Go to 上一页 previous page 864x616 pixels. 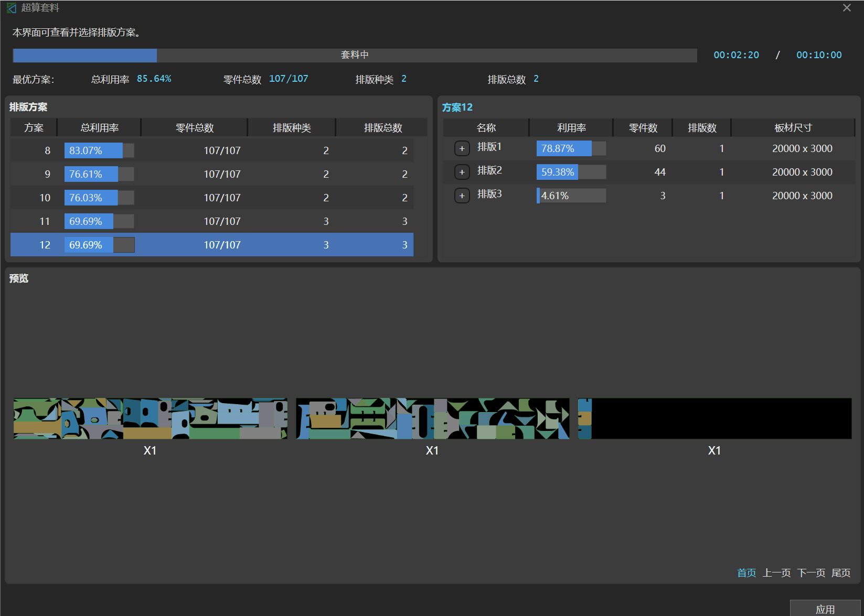click(x=776, y=573)
